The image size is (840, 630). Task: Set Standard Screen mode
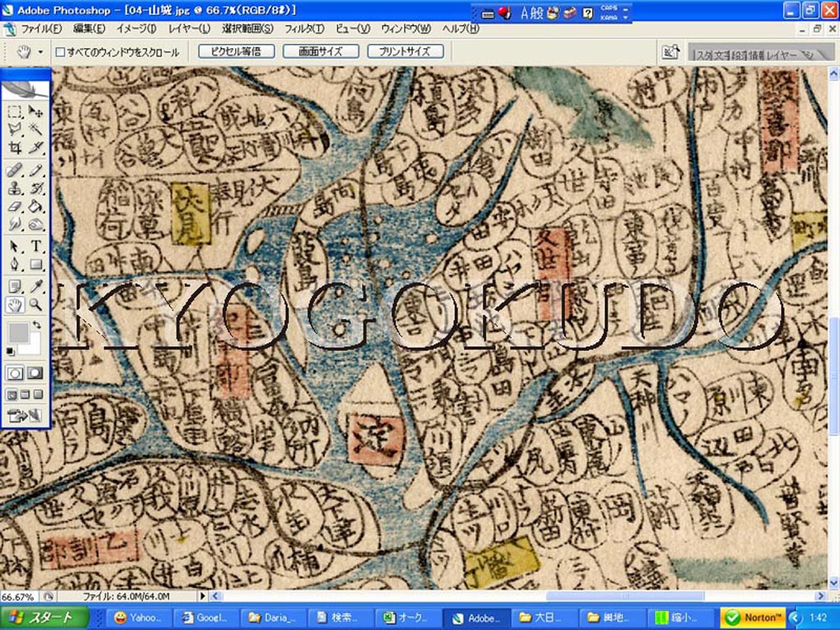click(x=11, y=395)
